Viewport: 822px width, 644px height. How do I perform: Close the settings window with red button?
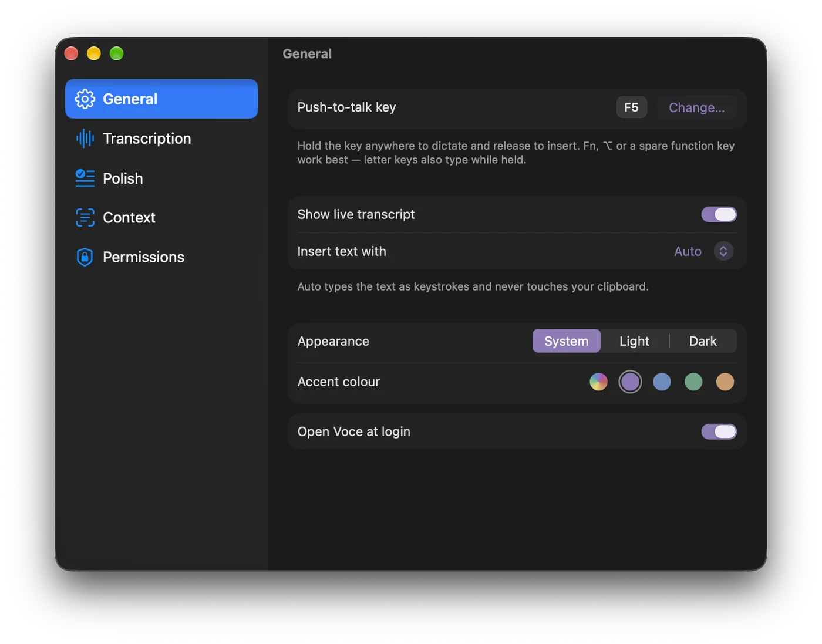(71, 53)
